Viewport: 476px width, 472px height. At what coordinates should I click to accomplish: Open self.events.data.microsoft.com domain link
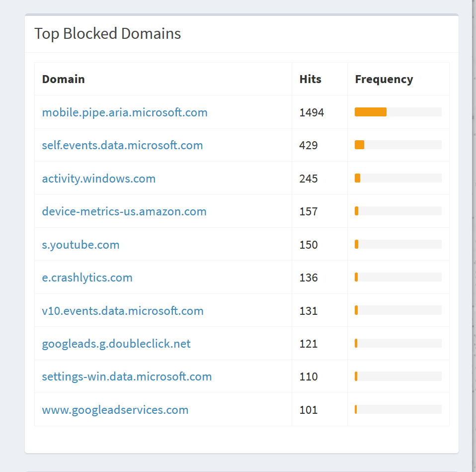122,145
